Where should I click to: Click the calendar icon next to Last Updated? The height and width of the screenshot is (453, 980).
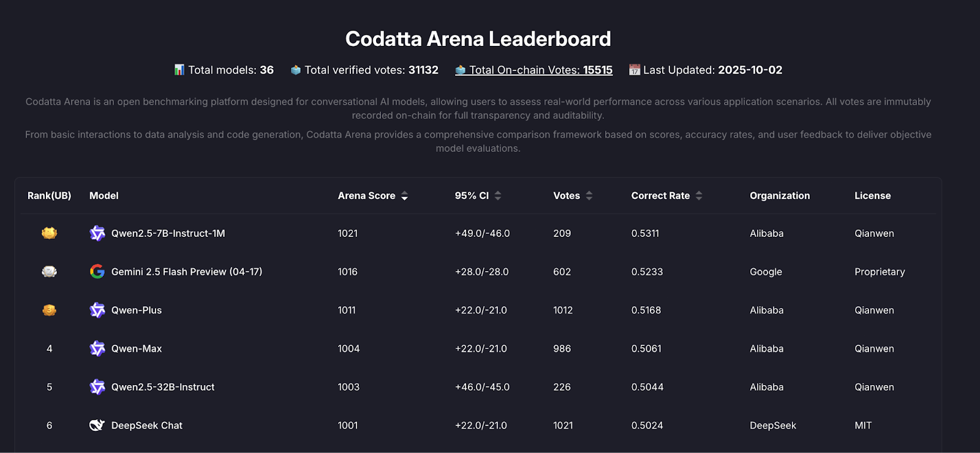click(635, 70)
